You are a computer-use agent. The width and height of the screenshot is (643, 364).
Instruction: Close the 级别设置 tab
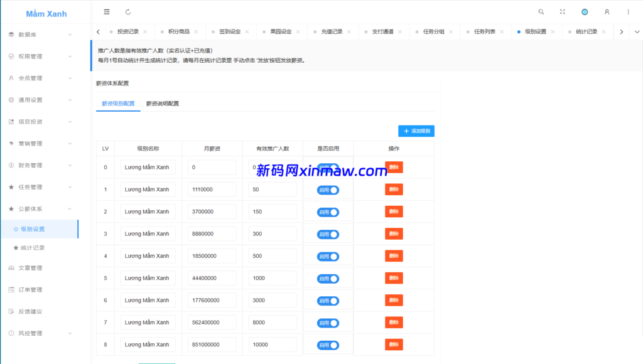click(x=553, y=31)
